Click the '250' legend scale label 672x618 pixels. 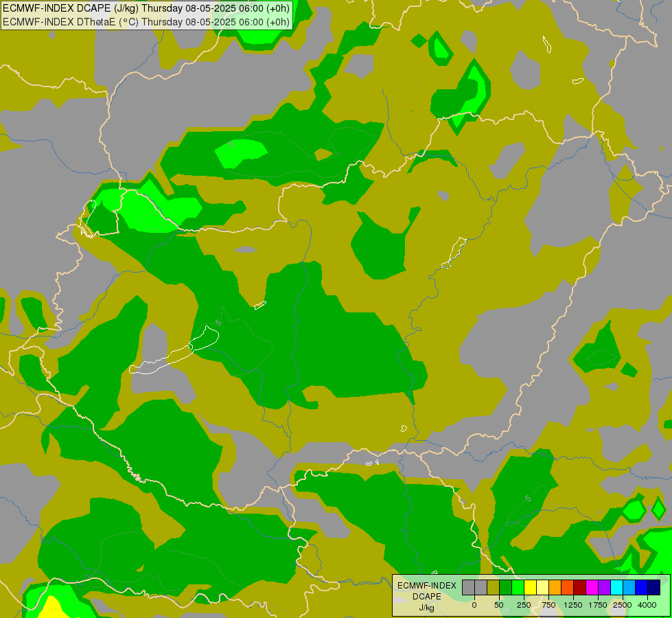[x=524, y=605]
